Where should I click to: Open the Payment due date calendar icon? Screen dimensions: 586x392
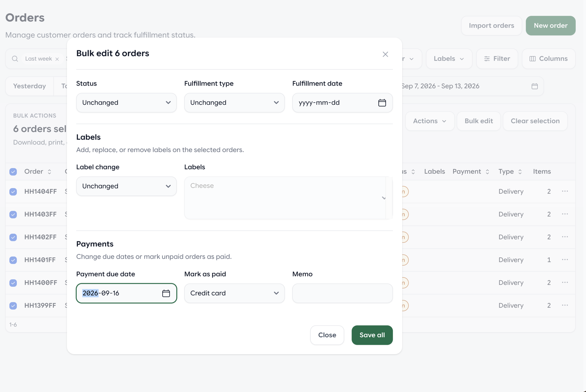coord(166,293)
